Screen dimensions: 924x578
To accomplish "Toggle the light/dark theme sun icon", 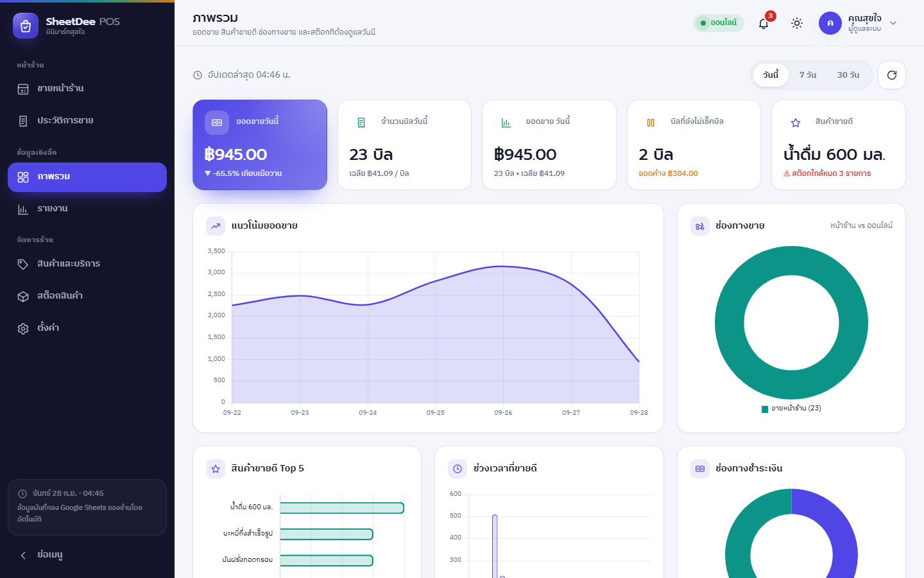I will pyautogui.click(x=797, y=23).
